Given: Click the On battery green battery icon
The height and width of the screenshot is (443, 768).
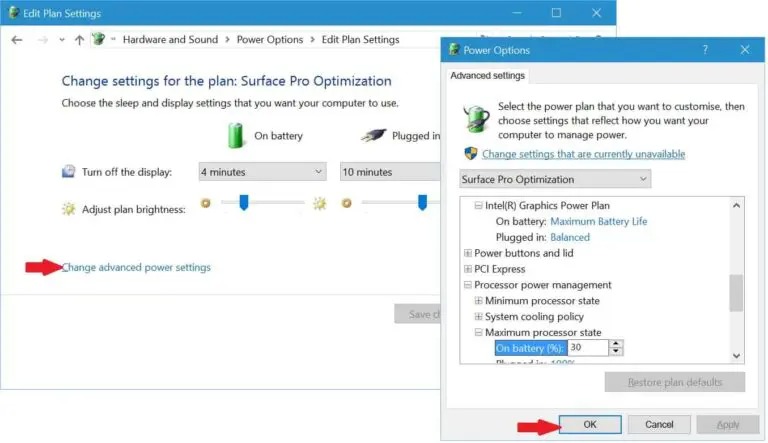Looking at the screenshot, I should (236, 135).
